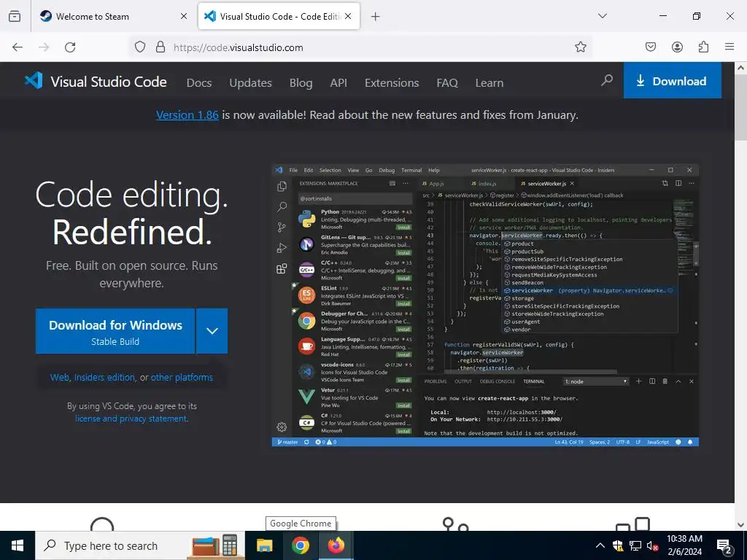Close the Welcome to Steam tab
This screenshot has height=560, width=747.
[x=183, y=16]
